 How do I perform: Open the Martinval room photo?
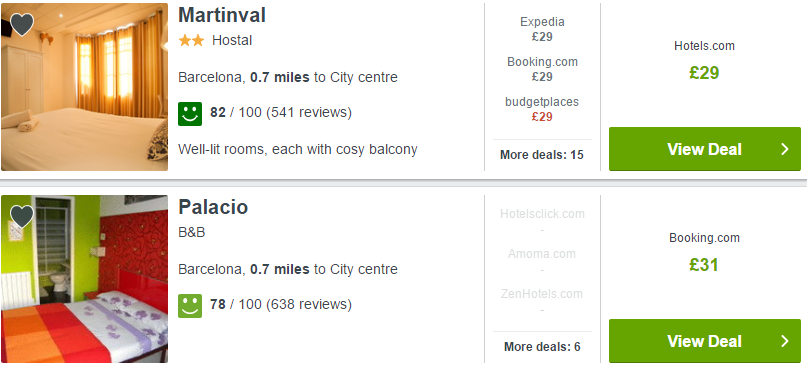84,87
